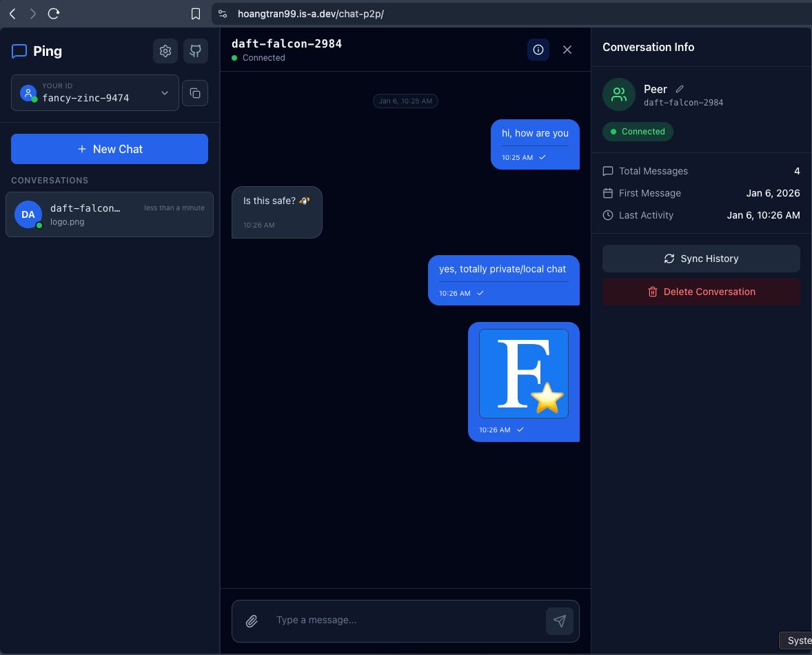
Task: Bookmark this page with the bookmark icon
Action: click(x=196, y=14)
